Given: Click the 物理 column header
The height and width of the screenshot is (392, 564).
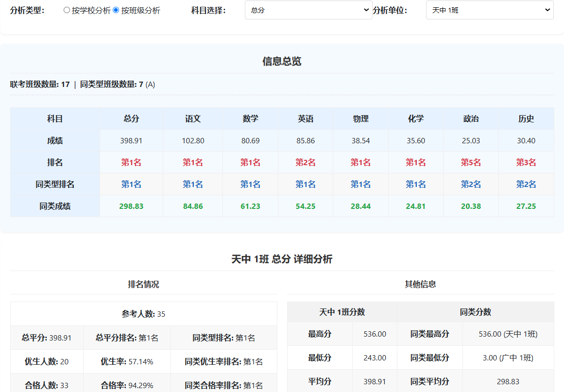Looking at the screenshot, I should click(360, 118).
